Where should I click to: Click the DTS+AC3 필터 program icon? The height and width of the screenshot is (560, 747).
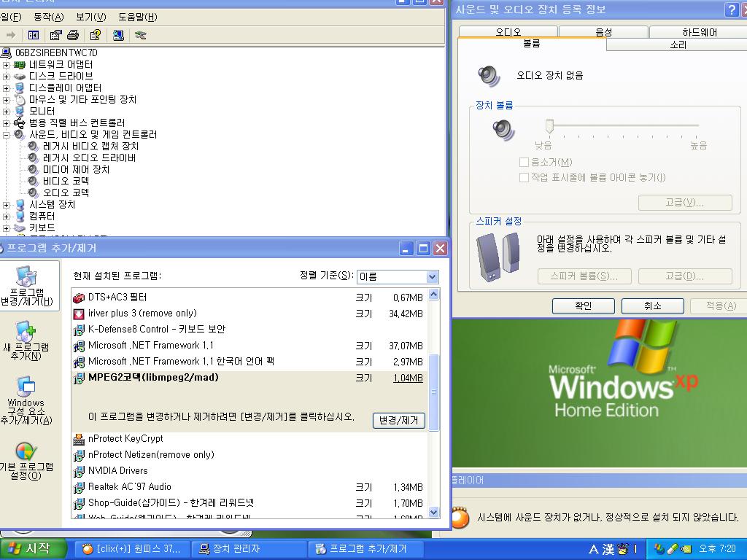79,297
